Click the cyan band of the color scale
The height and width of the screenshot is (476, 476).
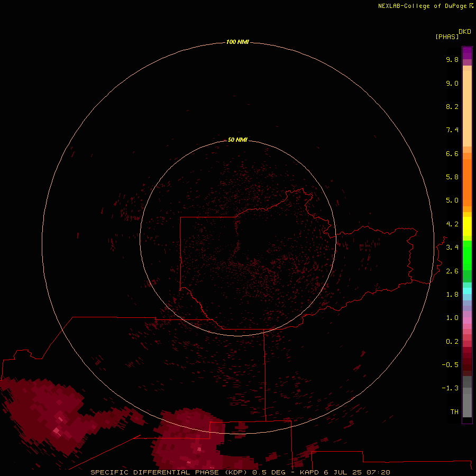(x=467, y=291)
